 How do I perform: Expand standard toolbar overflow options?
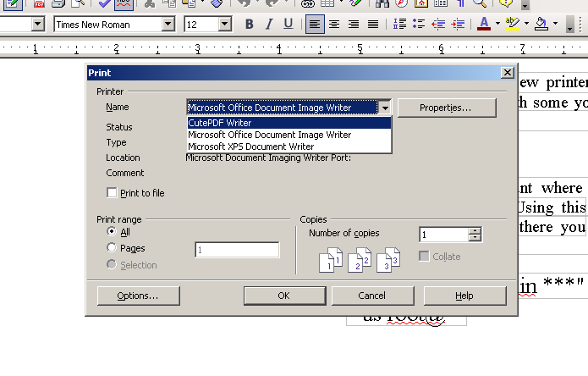[525, 4]
